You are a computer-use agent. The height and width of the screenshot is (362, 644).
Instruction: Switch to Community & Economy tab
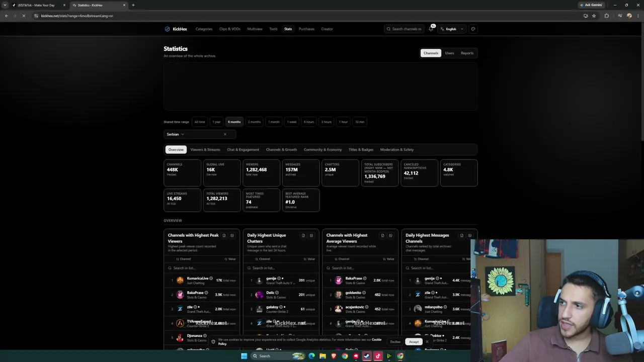pyautogui.click(x=323, y=149)
